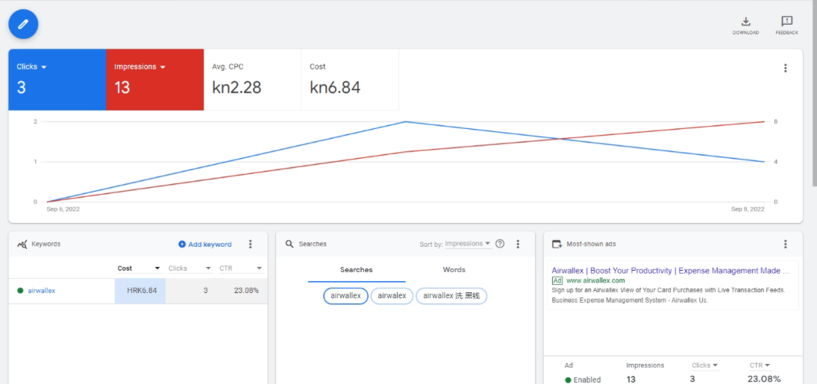
Task: Open the Cost column dropdown in Keywords
Action: click(139, 268)
